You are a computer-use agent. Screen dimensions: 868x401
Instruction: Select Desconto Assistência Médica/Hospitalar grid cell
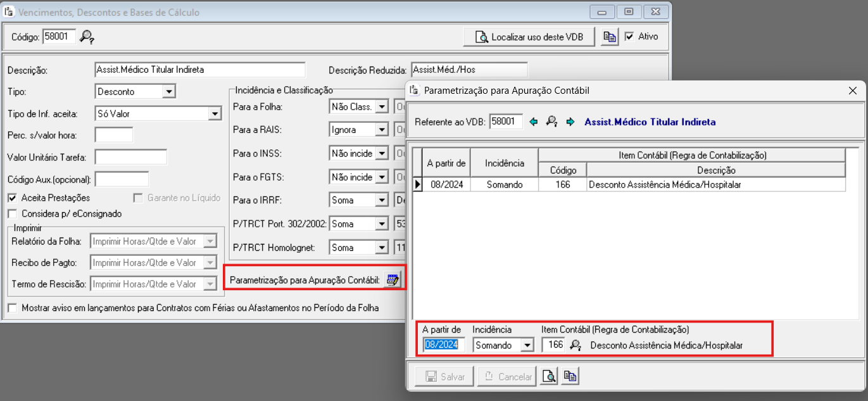pos(716,184)
